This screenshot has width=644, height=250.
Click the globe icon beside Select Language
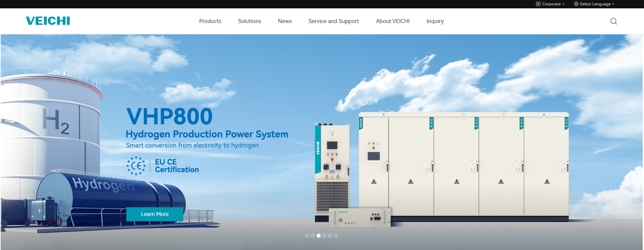click(576, 4)
